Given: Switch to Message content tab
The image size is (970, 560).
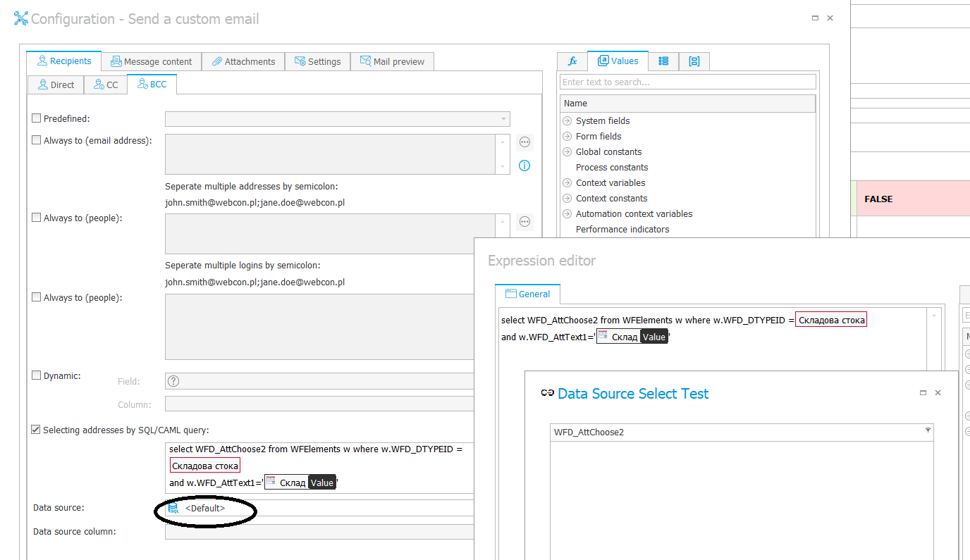Looking at the screenshot, I should tap(151, 62).
